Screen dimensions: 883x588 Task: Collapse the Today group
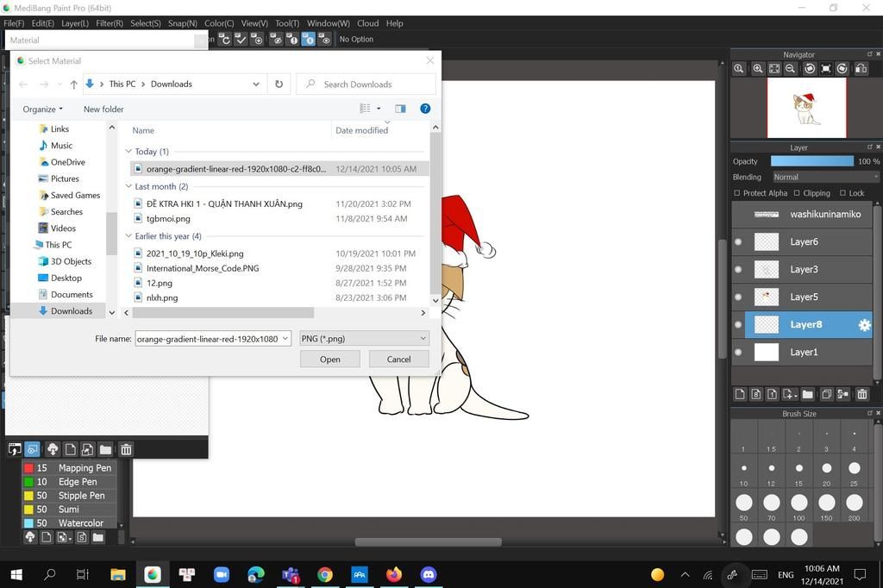click(128, 152)
